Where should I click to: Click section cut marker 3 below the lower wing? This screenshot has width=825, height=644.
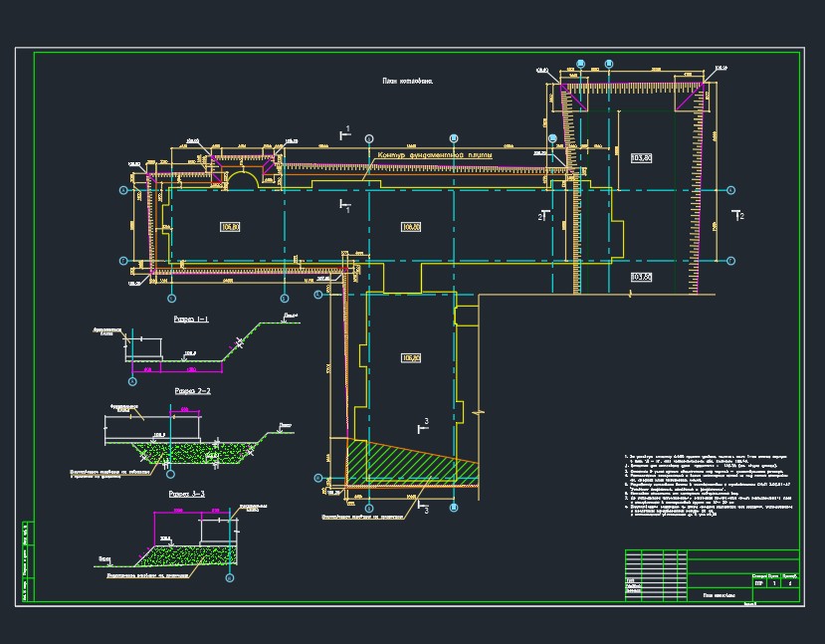click(423, 507)
